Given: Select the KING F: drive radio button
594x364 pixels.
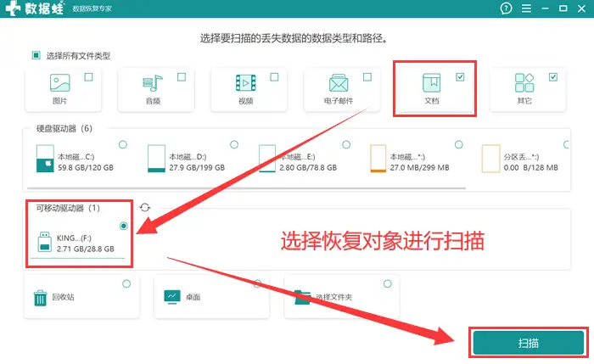Looking at the screenshot, I should (x=124, y=226).
